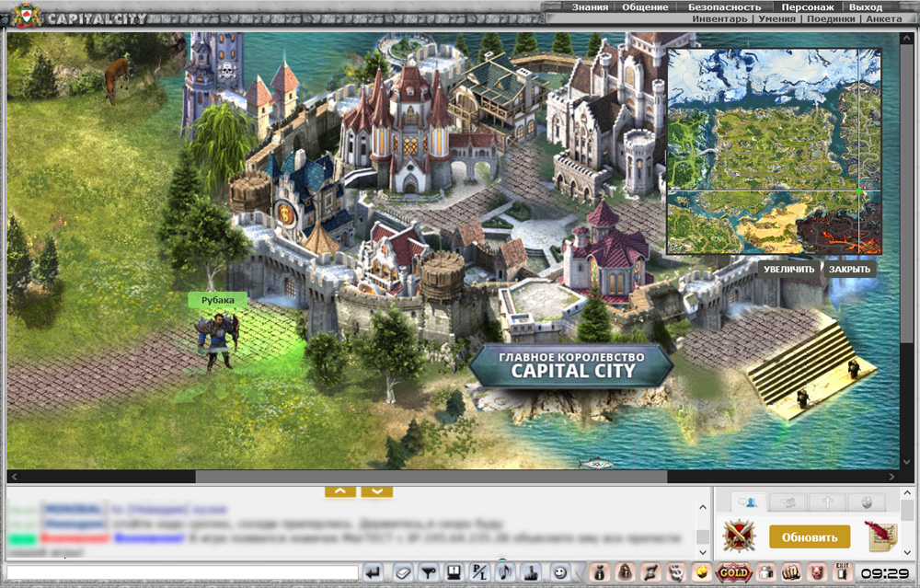The height and width of the screenshot is (588, 920).
Task: Toggle the sound note icon
Action: [504, 572]
